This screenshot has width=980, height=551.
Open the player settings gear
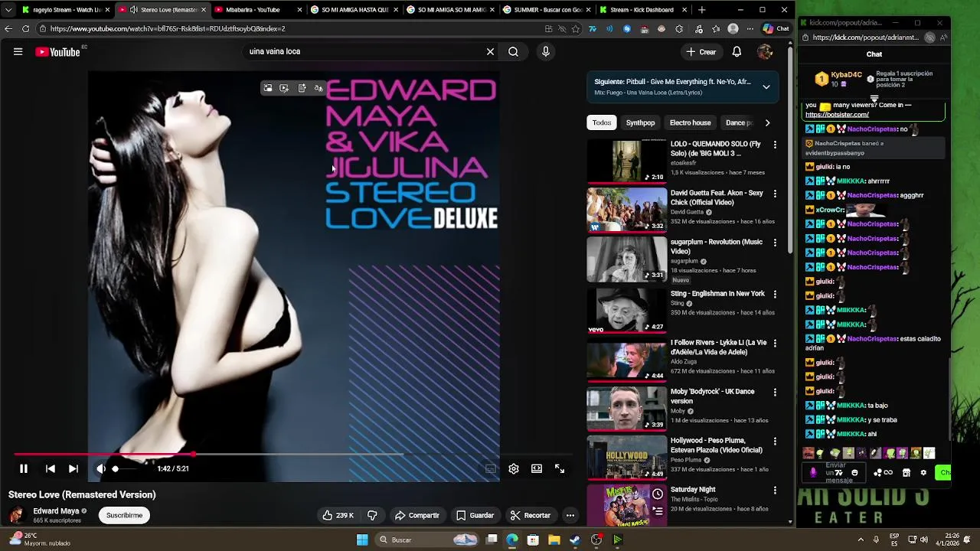[514, 468]
